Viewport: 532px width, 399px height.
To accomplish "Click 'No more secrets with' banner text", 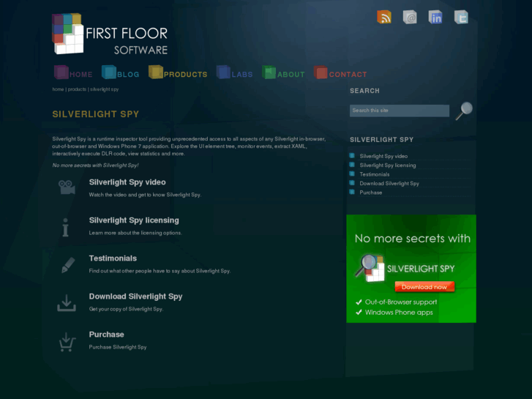I will click(413, 239).
